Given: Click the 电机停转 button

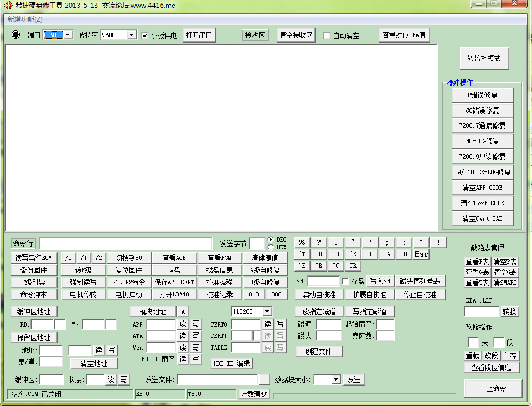Looking at the screenshot, I should [x=83, y=294].
